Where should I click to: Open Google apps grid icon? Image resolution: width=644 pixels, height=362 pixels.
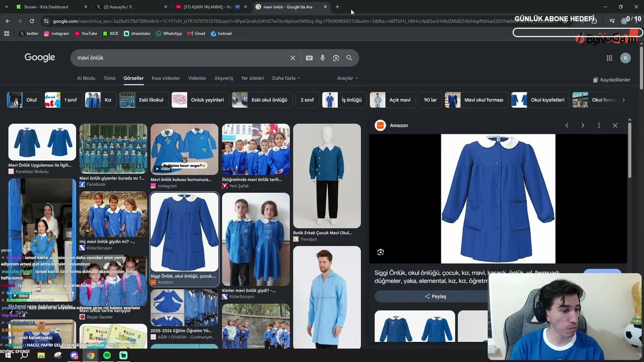609,58
